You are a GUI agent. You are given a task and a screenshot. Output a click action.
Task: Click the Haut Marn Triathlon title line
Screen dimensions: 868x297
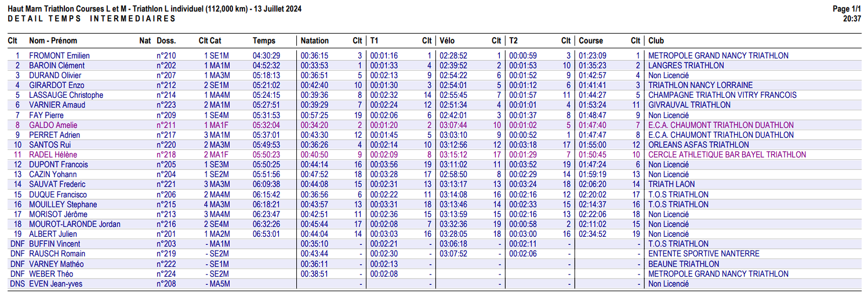point(154,9)
